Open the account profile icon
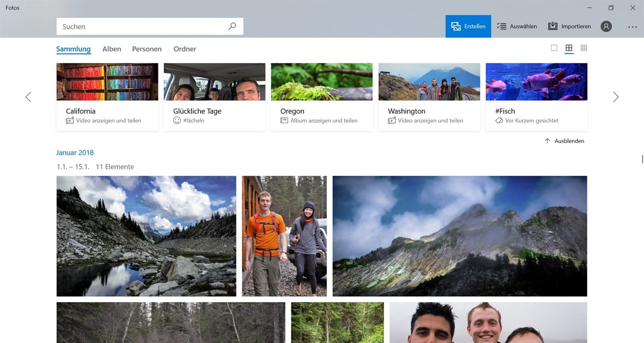 point(606,27)
